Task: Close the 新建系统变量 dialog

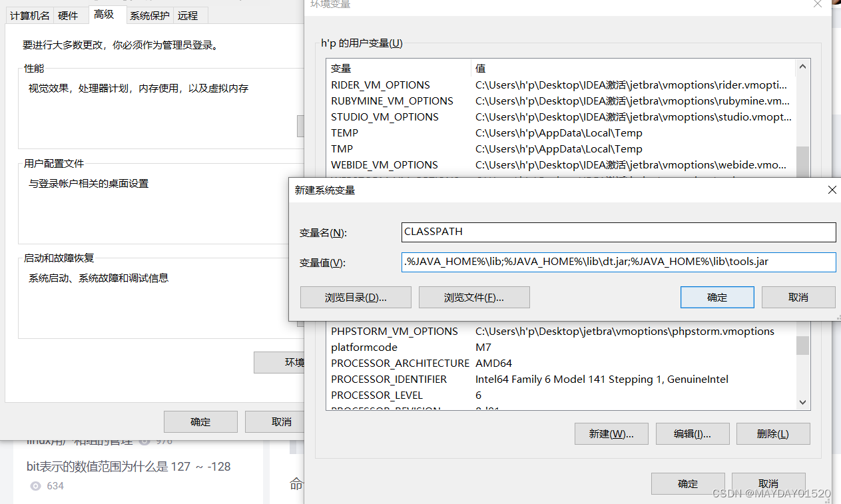Action: [832, 190]
